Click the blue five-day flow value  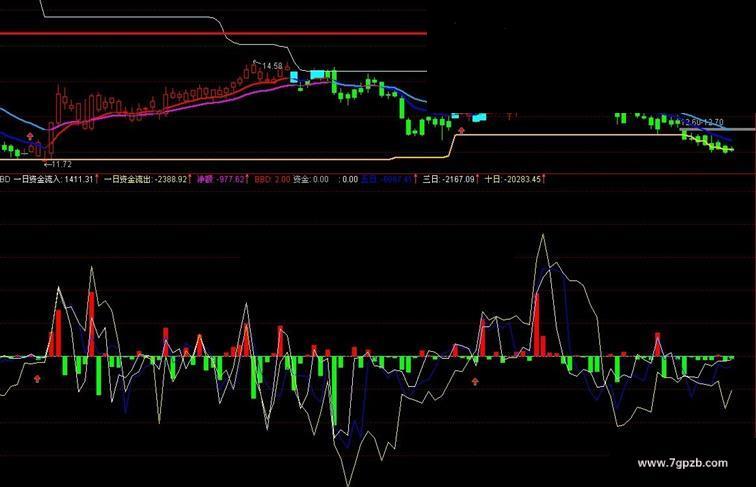point(387,179)
